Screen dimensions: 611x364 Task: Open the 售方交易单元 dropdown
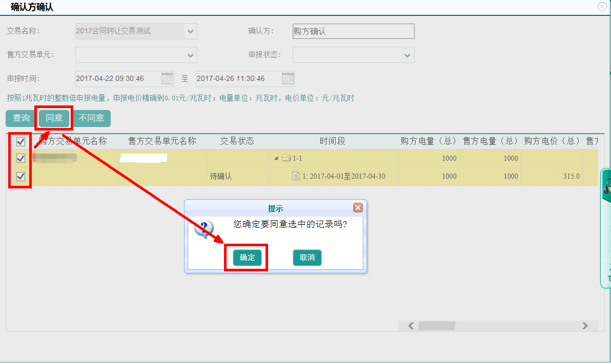[x=190, y=55]
